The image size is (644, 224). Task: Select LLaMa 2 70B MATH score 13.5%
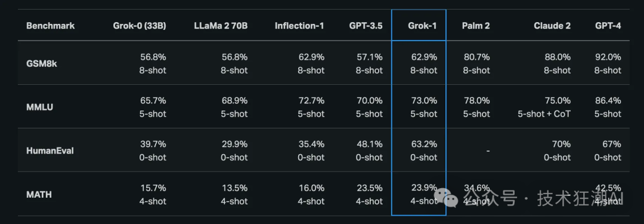pos(234,188)
